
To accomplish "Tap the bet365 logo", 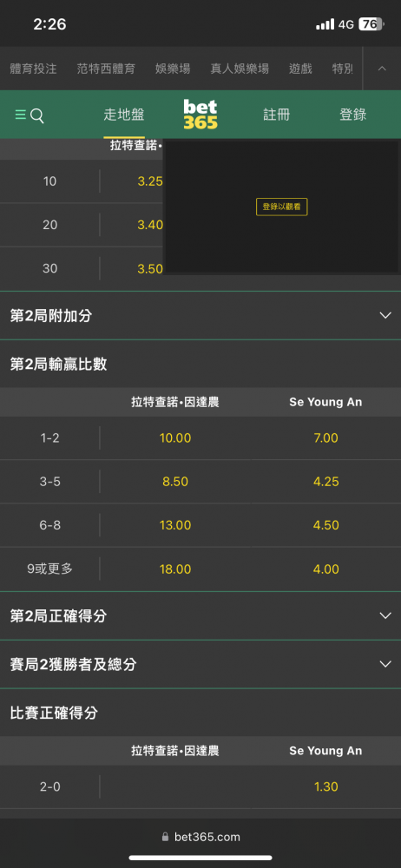I will pyautogui.click(x=200, y=115).
